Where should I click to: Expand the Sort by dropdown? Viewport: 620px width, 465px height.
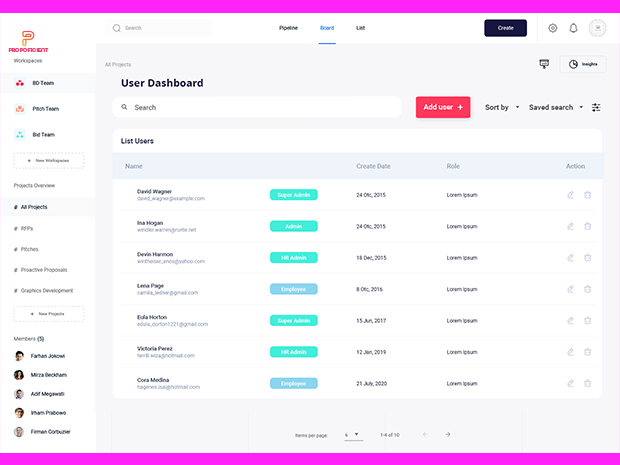click(x=501, y=107)
